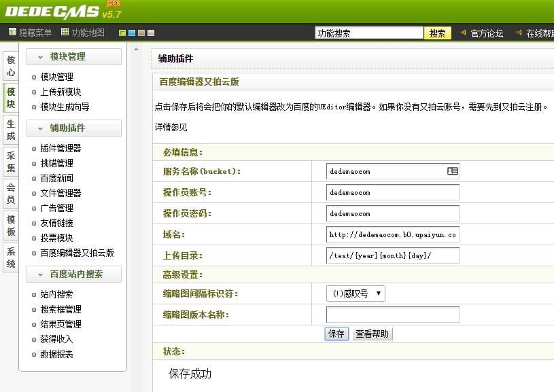Collapse the 百度站内搜索 section header
This screenshot has height=392, width=554.
74,274
